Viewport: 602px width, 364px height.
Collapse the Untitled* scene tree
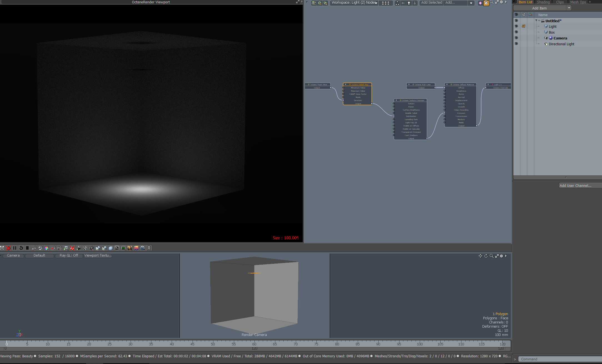[536, 21]
